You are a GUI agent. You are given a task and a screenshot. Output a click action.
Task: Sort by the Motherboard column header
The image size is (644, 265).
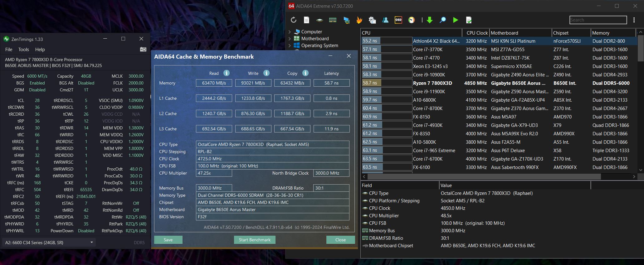point(520,33)
